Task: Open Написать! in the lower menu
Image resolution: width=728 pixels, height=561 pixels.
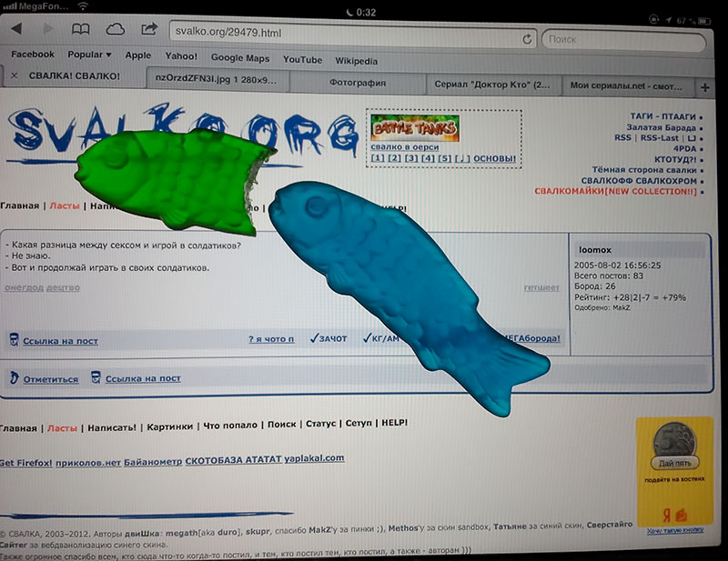Action: [112, 427]
